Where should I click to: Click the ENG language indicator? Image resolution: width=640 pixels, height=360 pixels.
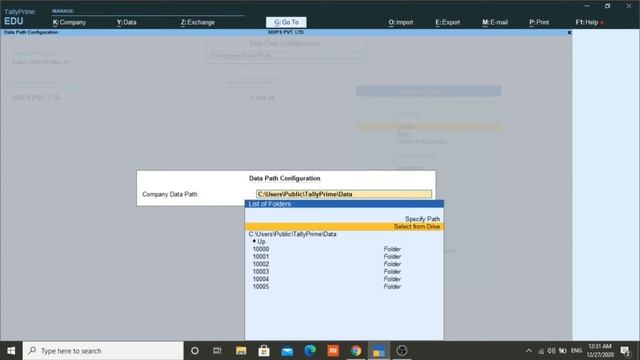click(576, 351)
